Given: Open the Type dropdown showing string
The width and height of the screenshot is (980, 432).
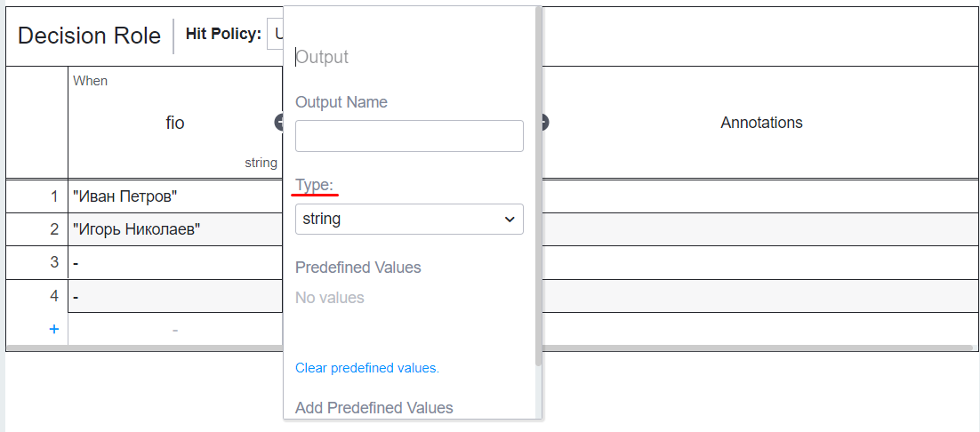Looking at the screenshot, I should pos(409,220).
